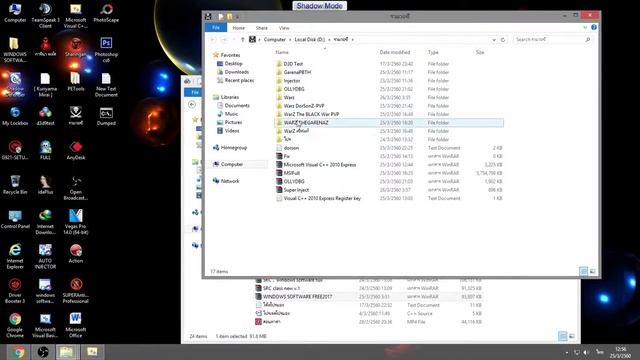Select Videos library in navigation pane
Viewport: 640px width, 360px height.
[x=232, y=131]
